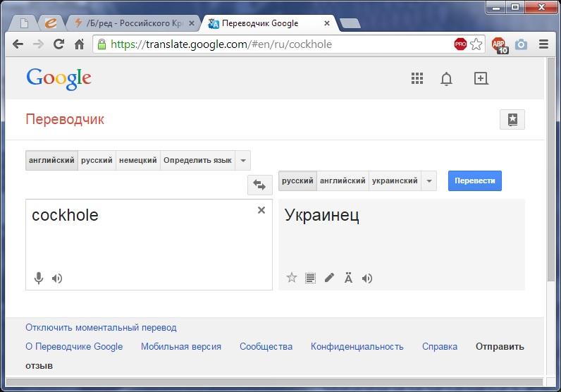Click the red PRO extension icon
Image resolution: width=561 pixels, height=392 pixels.
pos(460,44)
